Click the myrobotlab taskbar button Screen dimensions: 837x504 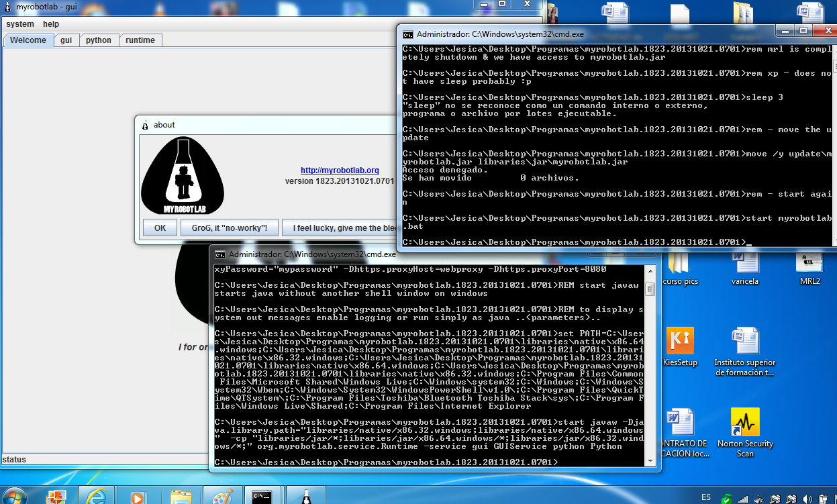[305, 496]
